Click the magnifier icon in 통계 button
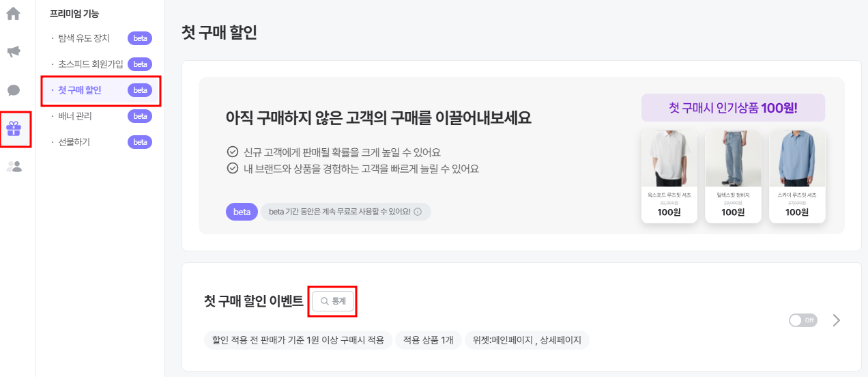 point(325,301)
